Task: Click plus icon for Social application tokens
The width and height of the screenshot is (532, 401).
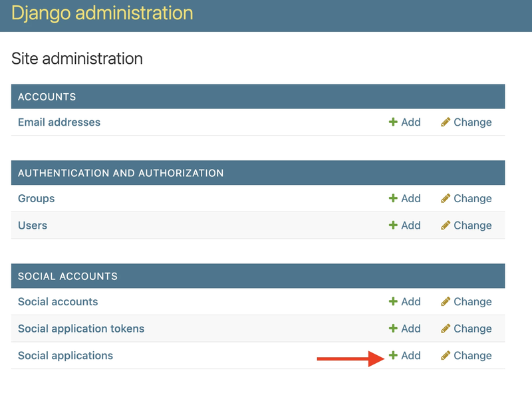Action: [393, 328]
